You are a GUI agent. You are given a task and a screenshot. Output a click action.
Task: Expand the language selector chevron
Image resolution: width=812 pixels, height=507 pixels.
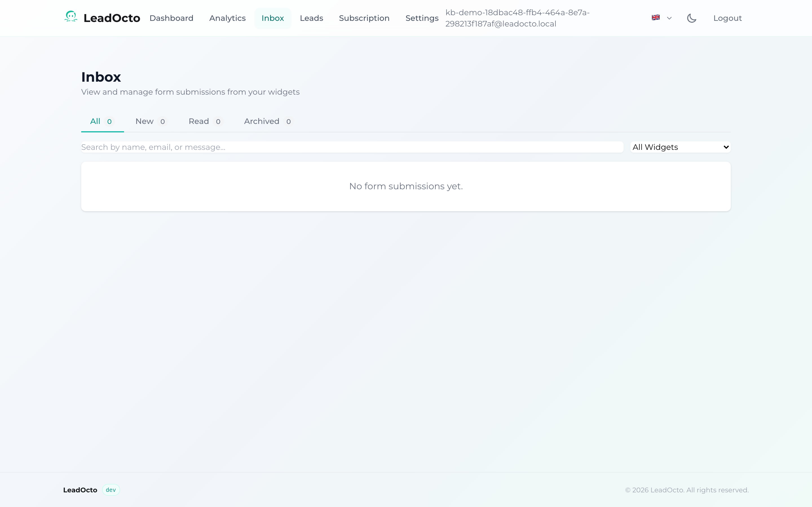670,18
